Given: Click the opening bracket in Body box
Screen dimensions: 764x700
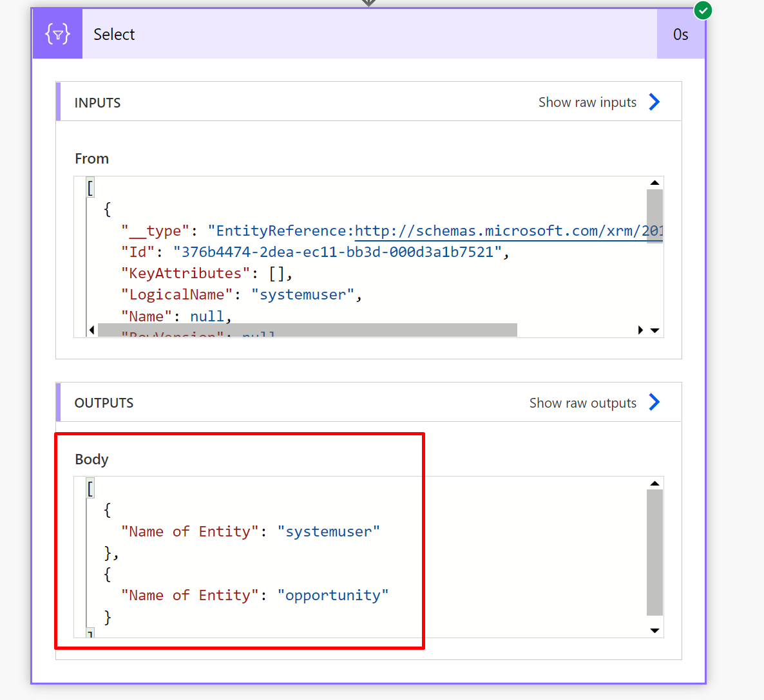Looking at the screenshot, I should coord(90,488).
